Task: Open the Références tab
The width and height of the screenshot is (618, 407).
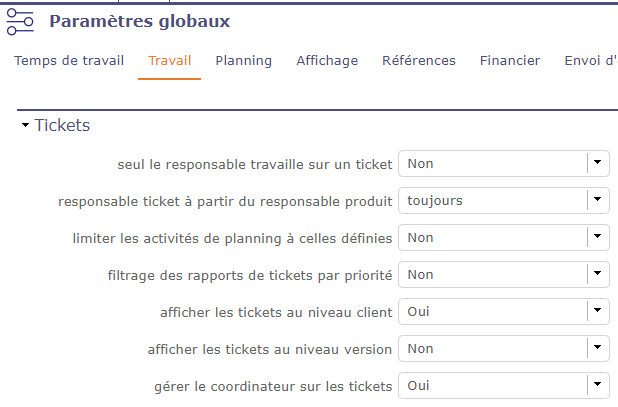Action: pyautogui.click(x=419, y=61)
